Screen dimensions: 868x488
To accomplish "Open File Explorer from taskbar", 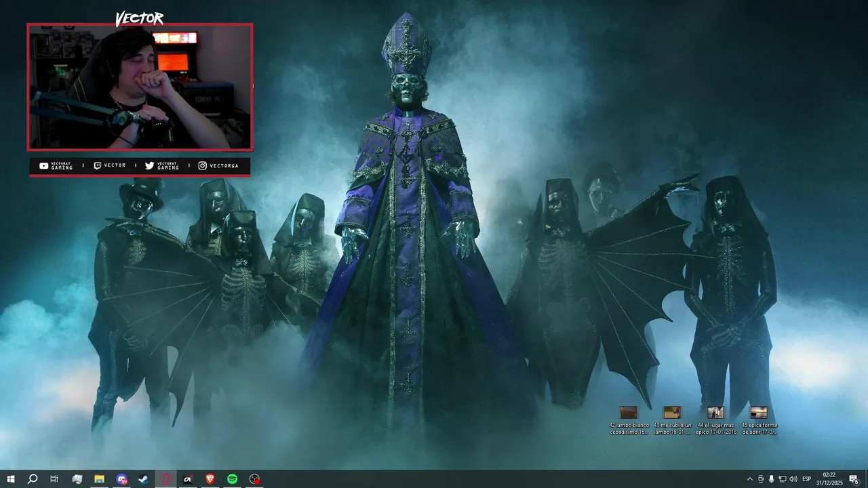I will coord(99,479).
